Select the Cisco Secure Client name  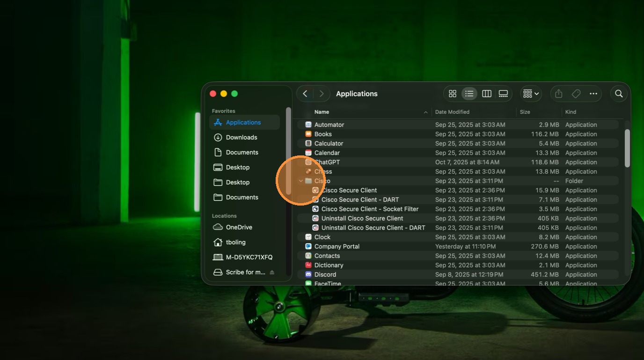[349, 190]
